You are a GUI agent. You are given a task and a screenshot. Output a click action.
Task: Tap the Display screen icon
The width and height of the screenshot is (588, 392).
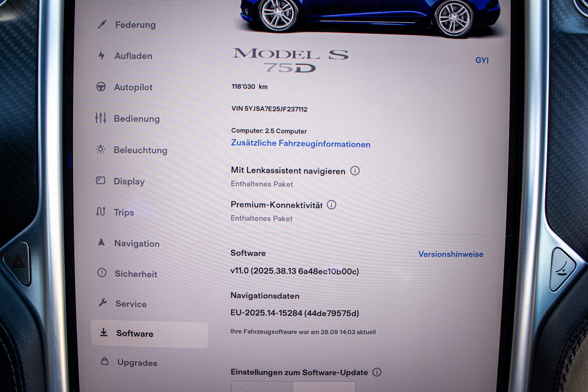pyautogui.click(x=101, y=180)
